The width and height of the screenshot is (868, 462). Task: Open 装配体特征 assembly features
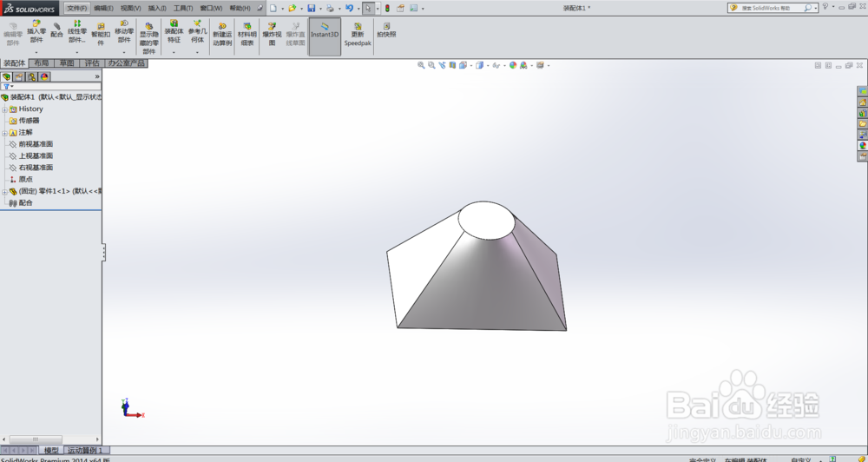pyautogui.click(x=174, y=31)
